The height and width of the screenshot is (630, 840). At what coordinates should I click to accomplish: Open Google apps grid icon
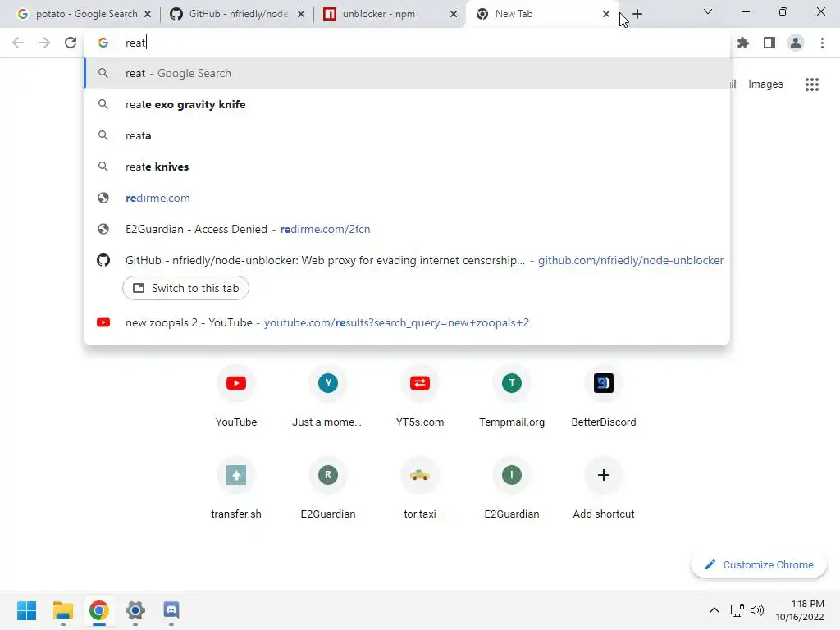(811, 84)
